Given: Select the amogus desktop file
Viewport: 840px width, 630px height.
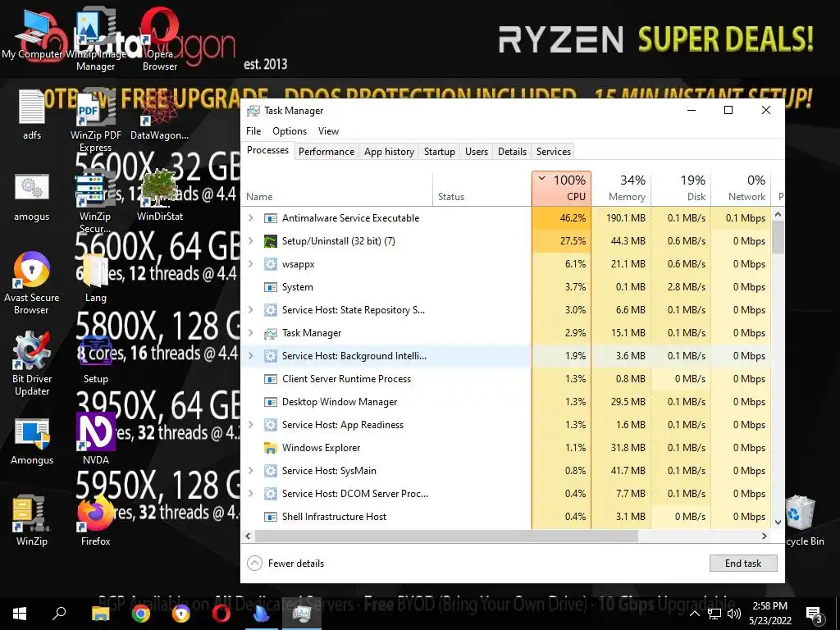Looking at the screenshot, I should point(32,195).
